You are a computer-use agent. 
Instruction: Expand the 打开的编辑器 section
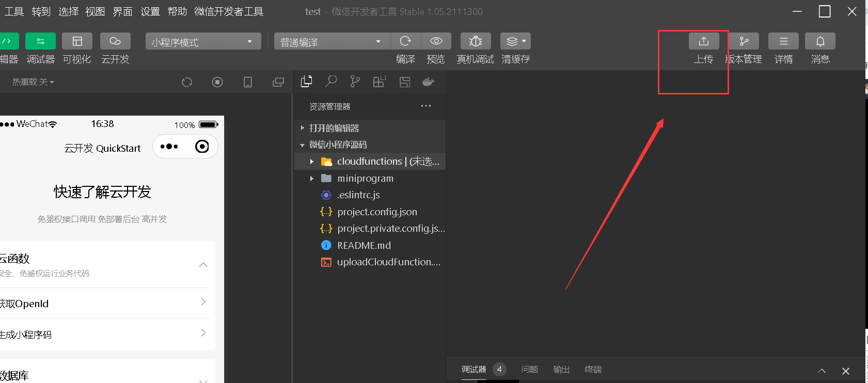(x=370, y=128)
